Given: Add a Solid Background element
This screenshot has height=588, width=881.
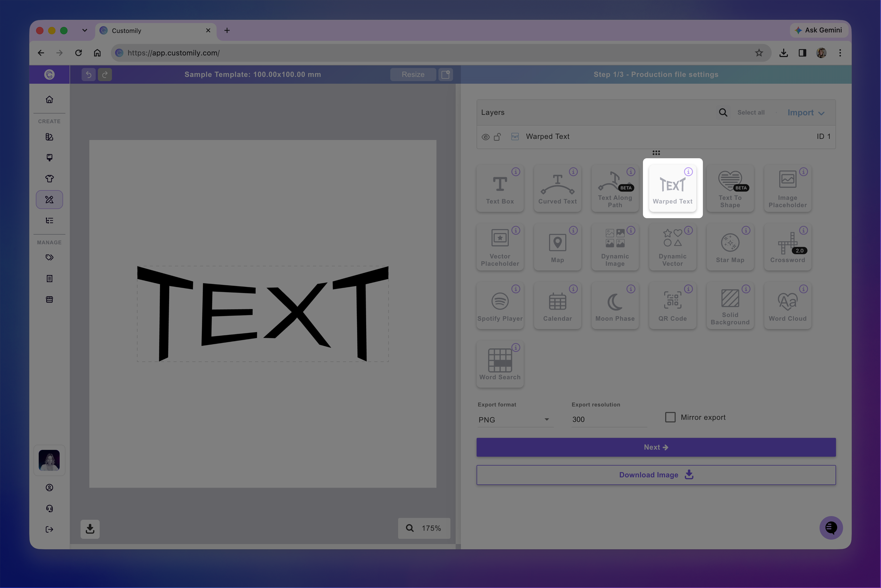Looking at the screenshot, I should [730, 305].
